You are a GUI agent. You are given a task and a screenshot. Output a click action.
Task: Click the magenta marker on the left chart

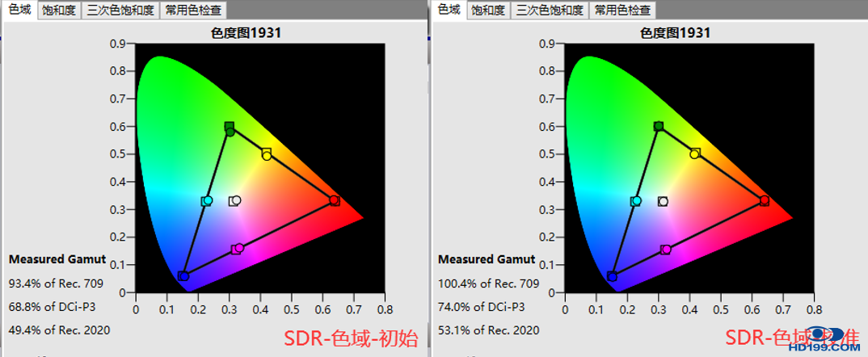pos(238,249)
